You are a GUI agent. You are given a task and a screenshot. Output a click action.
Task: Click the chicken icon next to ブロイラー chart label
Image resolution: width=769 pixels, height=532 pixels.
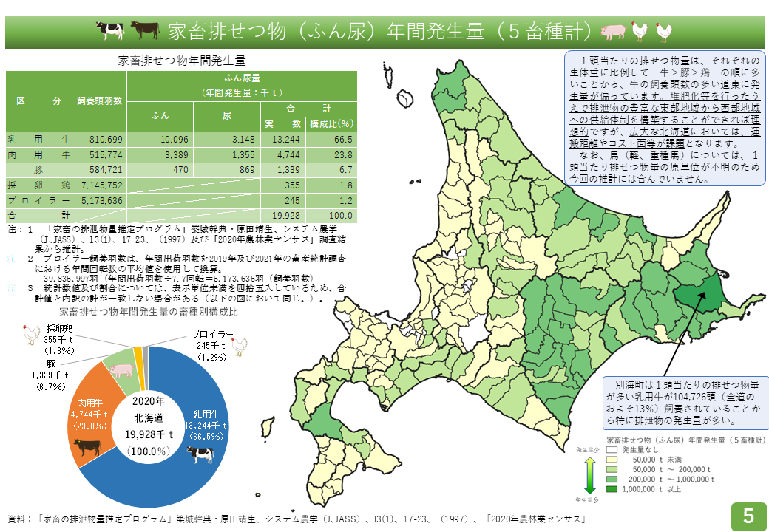coord(239,346)
